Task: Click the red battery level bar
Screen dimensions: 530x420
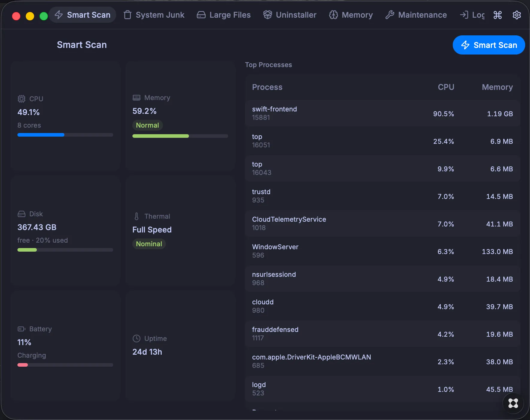Action: tap(65, 365)
